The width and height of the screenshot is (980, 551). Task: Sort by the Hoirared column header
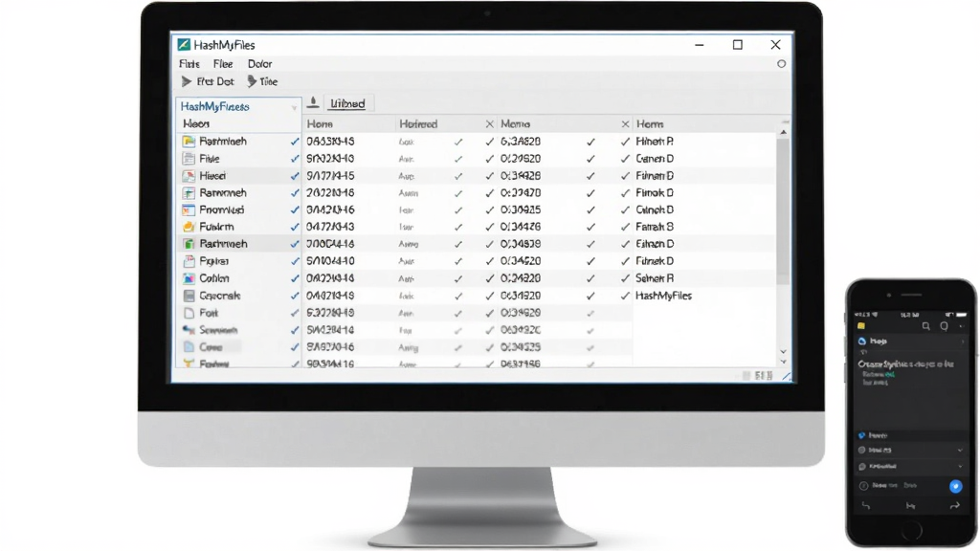[x=418, y=124]
